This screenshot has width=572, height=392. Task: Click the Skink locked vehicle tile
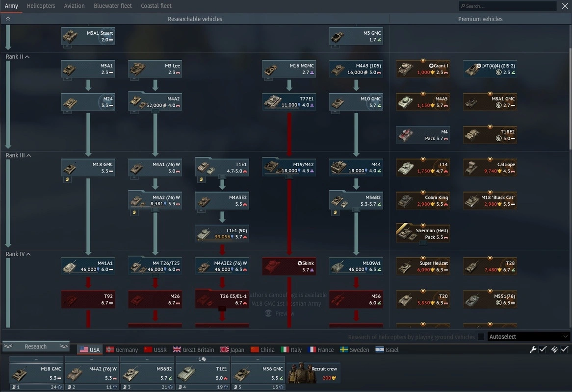click(x=289, y=267)
